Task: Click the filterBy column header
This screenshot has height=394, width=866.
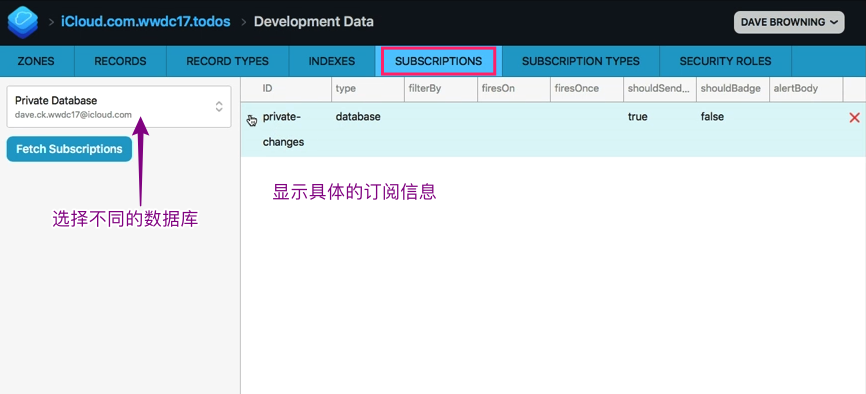Action: point(441,88)
